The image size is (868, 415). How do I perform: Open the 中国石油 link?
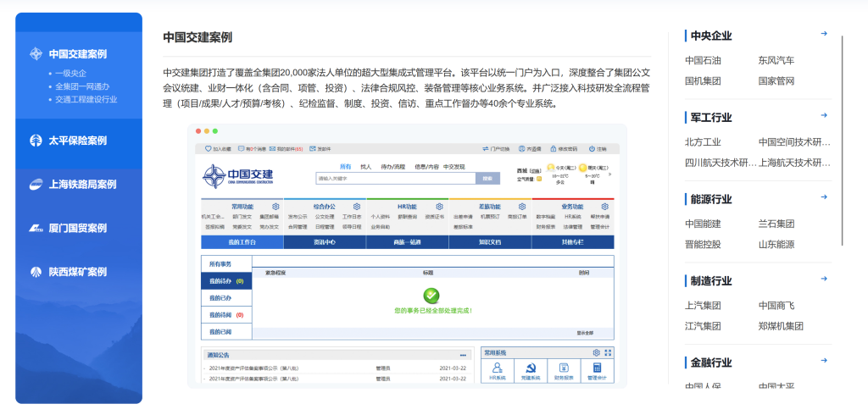point(703,61)
